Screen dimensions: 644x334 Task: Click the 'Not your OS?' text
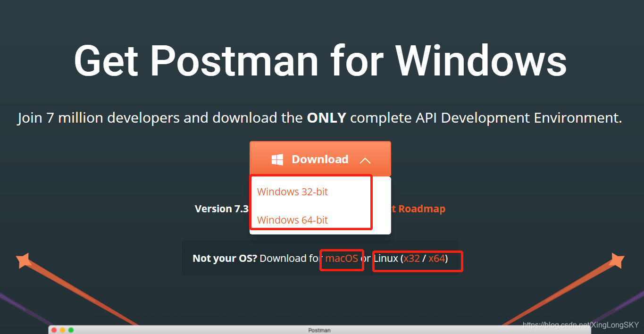point(225,259)
